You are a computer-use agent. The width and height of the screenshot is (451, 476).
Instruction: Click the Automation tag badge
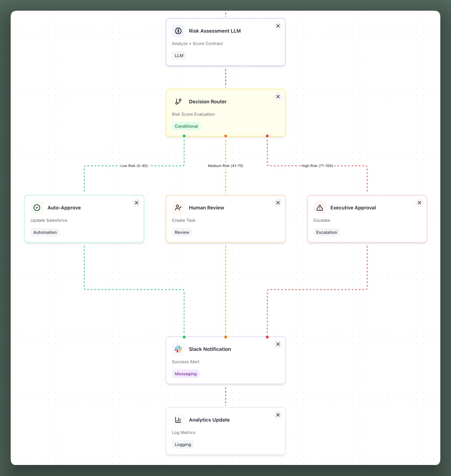coord(45,232)
